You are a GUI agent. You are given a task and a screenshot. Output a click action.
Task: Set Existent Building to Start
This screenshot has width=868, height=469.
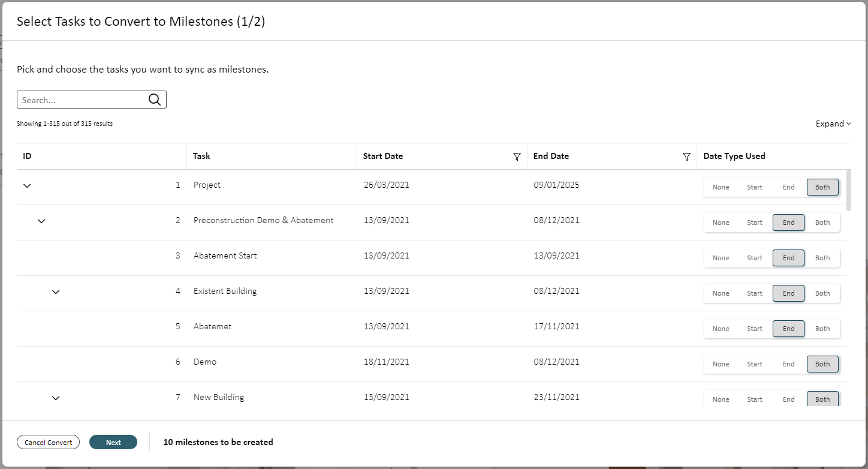pos(755,293)
